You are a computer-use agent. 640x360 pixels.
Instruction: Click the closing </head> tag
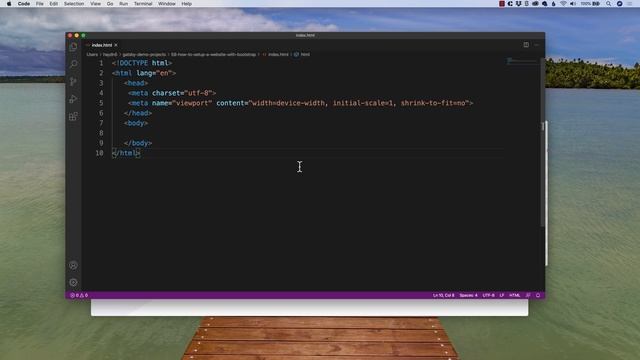point(138,113)
